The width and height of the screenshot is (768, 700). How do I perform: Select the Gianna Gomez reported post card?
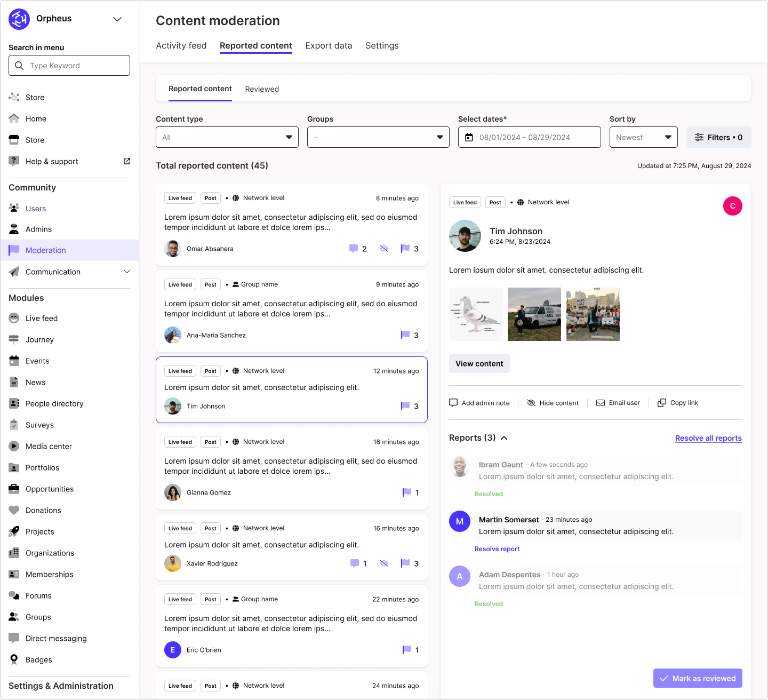point(292,468)
